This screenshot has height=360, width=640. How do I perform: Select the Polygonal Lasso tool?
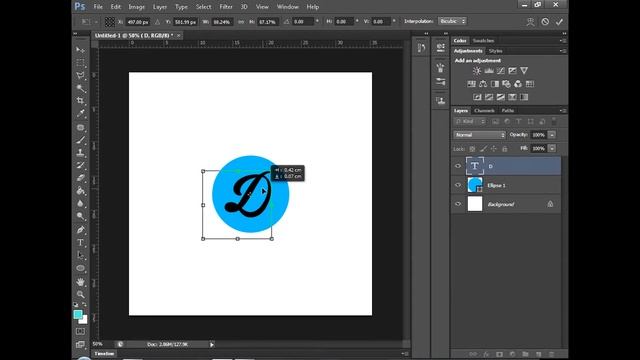click(x=80, y=76)
